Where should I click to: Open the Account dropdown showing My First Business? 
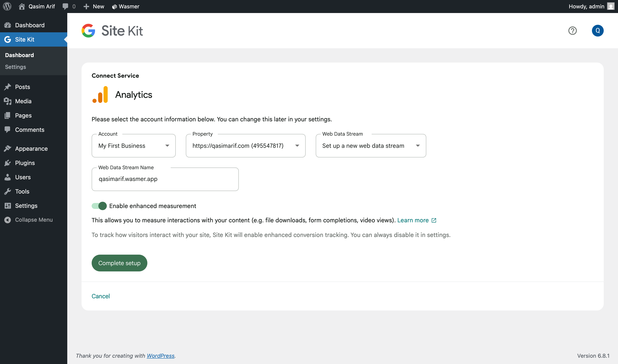point(134,146)
